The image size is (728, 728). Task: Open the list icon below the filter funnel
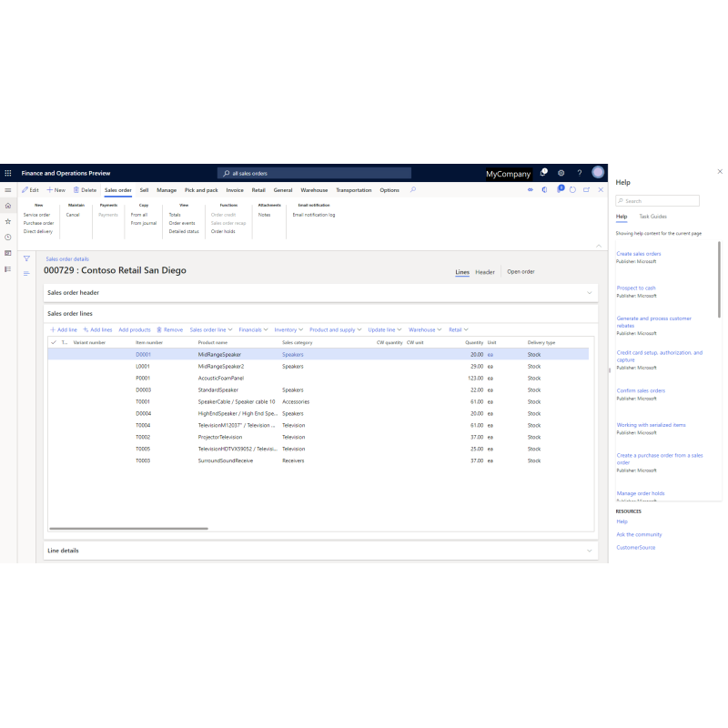click(x=26, y=274)
